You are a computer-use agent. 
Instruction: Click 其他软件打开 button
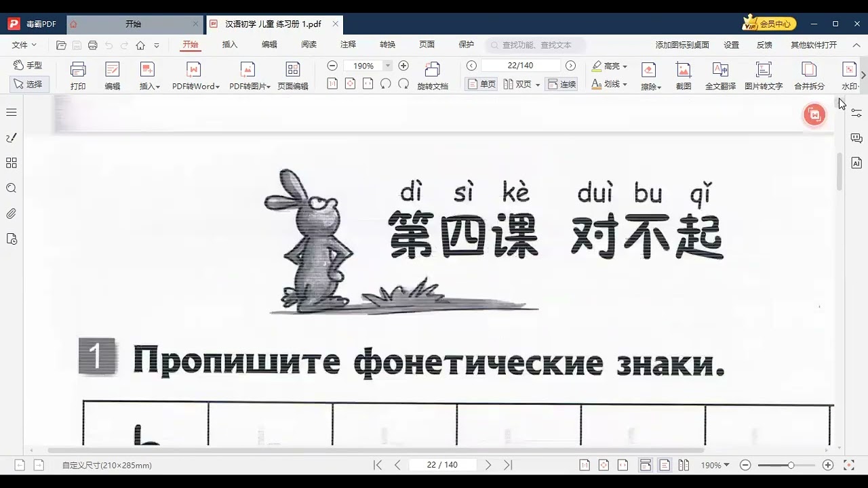[x=814, y=45]
